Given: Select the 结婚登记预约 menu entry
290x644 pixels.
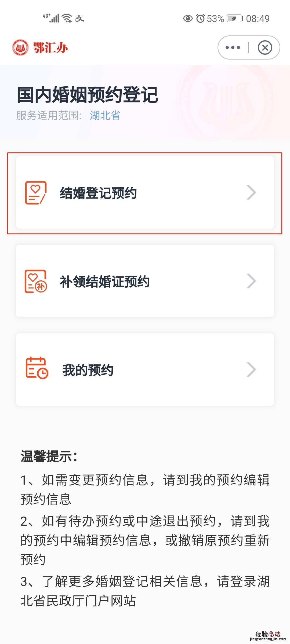Looking at the screenshot, I should (98, 193).
